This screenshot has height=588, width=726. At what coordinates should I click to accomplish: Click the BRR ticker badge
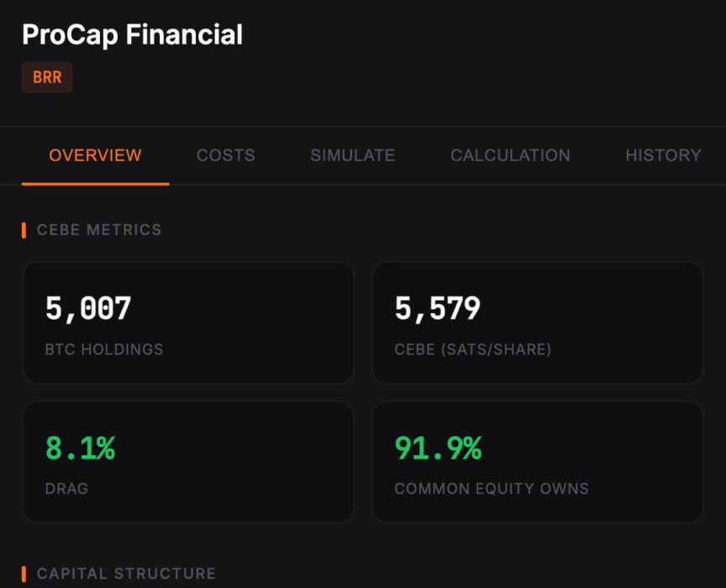click(47, 77)
